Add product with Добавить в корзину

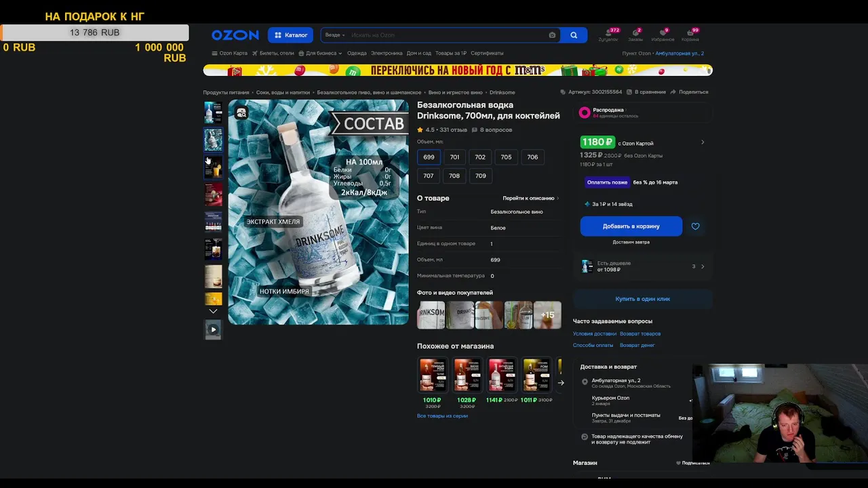631,226
